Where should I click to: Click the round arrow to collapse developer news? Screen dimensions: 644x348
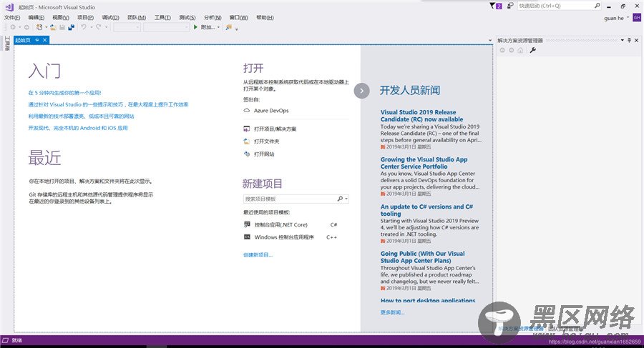pyautogui.click(x=361, y=91)
